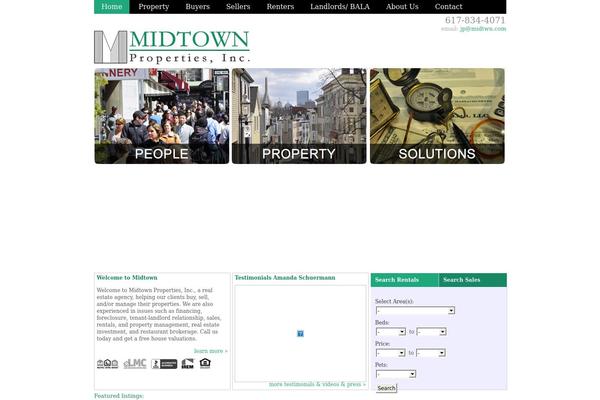The height and width of the screenshot is (400, 600).
Task: Click the missing video placeholder icon
Action: tap(300, 333)
